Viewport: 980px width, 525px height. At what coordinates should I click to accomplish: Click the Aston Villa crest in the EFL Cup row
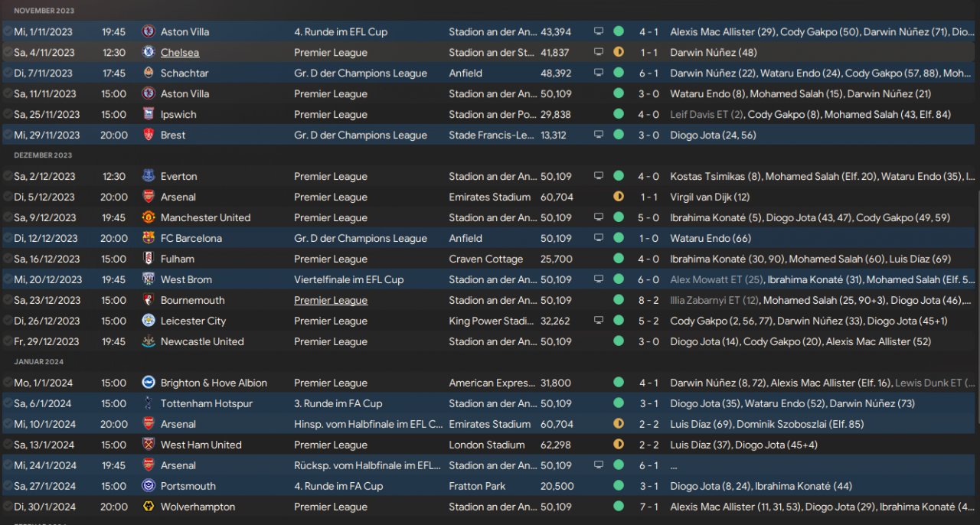[x=149, y=31]
